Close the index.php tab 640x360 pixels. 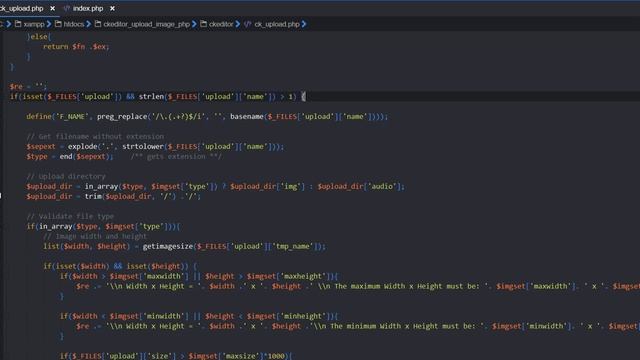coord(112,8)
